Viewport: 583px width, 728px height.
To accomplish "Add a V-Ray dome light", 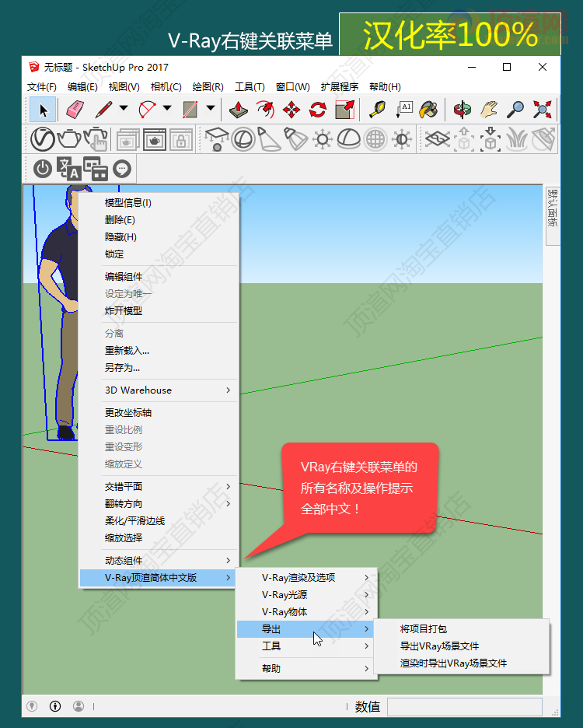I will (348, 139).
